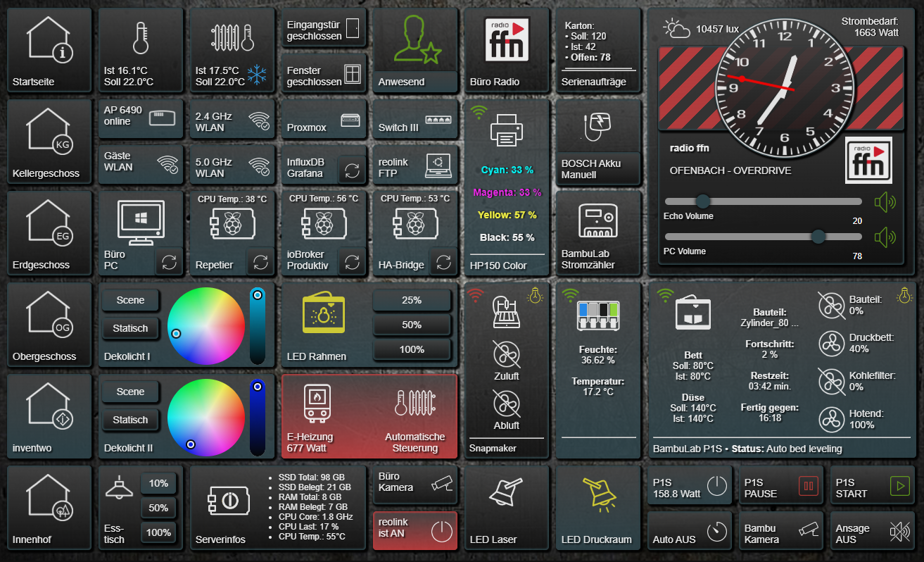The height and width of the screenshot is (562, 924).
Task: Click the PC Volume slider handle
Action: tap(818, 237)
